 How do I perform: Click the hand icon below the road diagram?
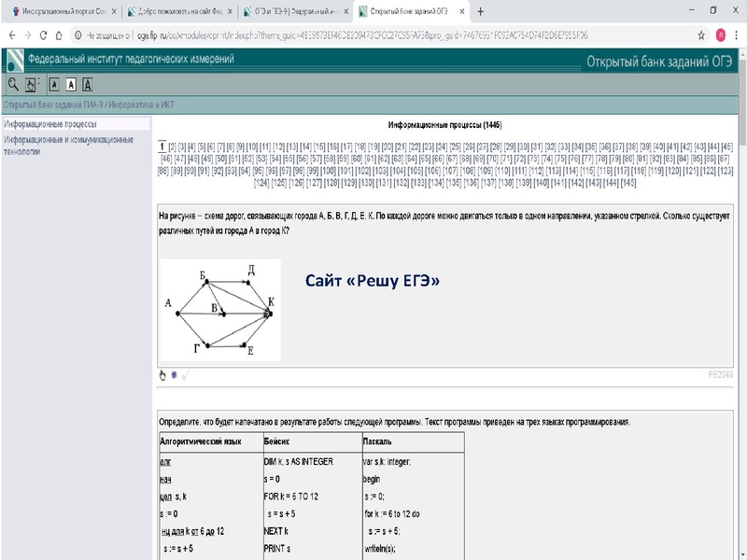pyautogui.click(x=162, y=375)
